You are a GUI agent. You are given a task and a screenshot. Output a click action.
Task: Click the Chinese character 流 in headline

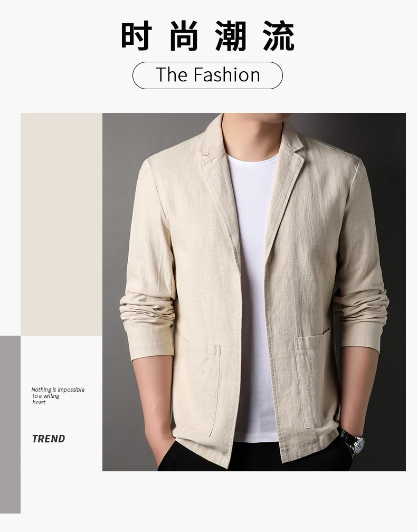[x=278, y=36]
